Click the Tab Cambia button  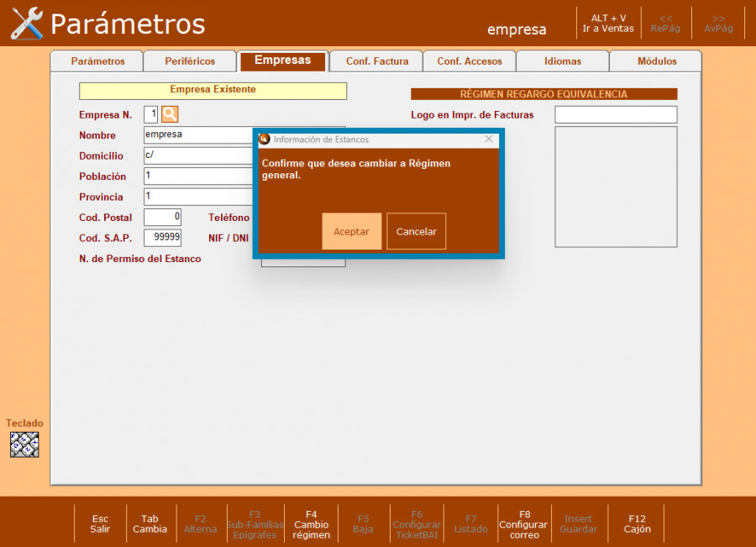[x=150, y=524]
